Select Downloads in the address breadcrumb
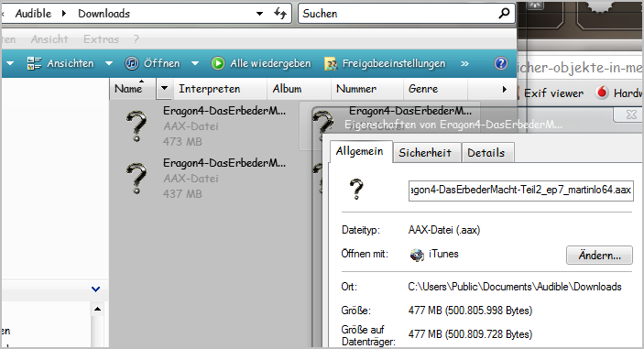Screen dimensions: 644x349 point(104,14)
